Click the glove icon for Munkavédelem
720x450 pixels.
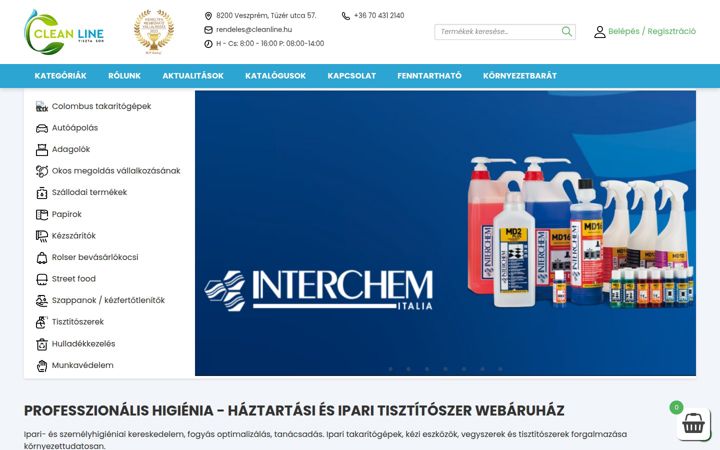[42, 366]
